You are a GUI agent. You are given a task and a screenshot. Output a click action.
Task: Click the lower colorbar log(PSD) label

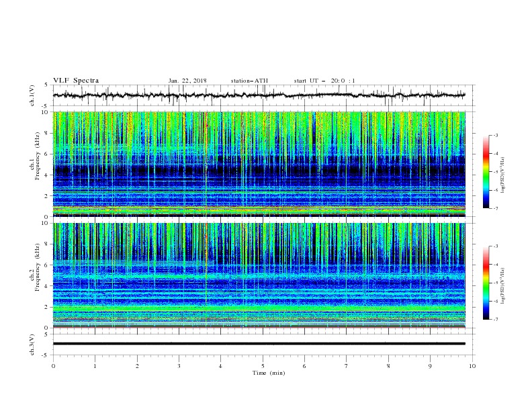[503, 285]
